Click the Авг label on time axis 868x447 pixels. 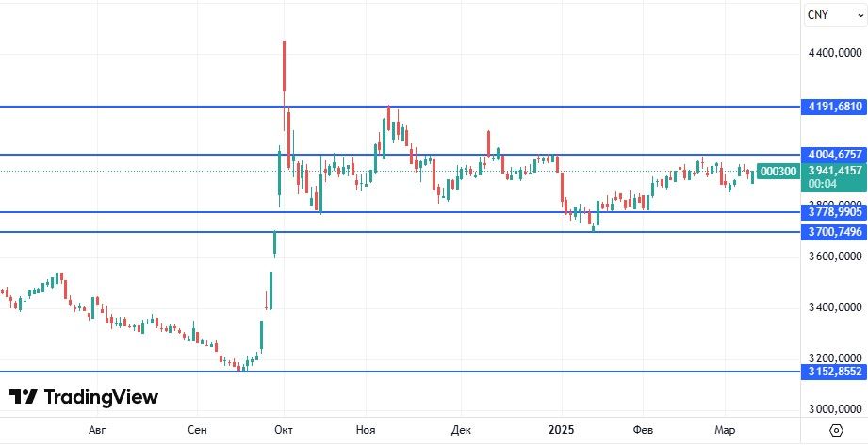(97, 430)
